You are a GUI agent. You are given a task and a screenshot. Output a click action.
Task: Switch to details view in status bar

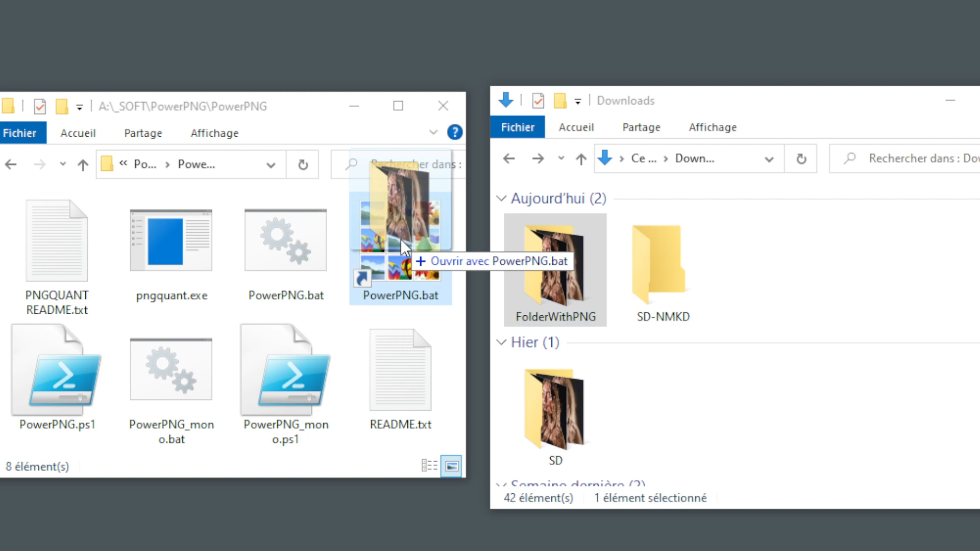(430, 465)
